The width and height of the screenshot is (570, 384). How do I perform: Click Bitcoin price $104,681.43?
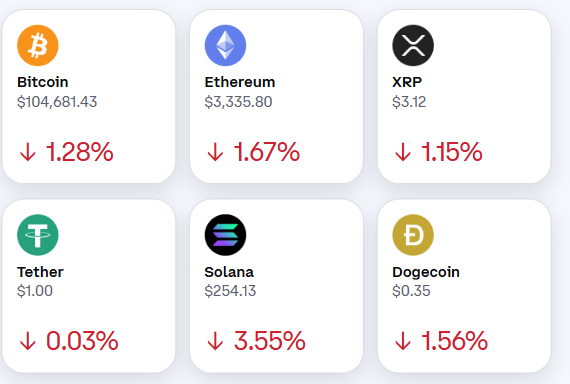(57, 102)
